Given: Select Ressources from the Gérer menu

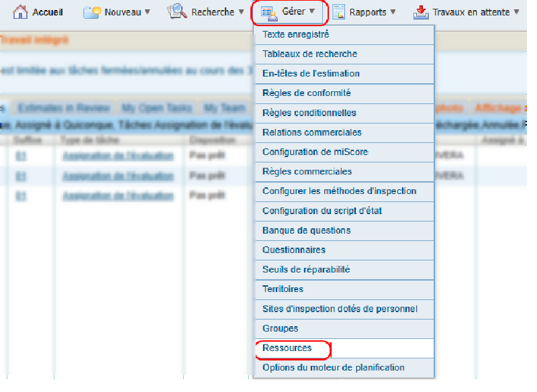Looking at the screenshot, I should point(287,348).
